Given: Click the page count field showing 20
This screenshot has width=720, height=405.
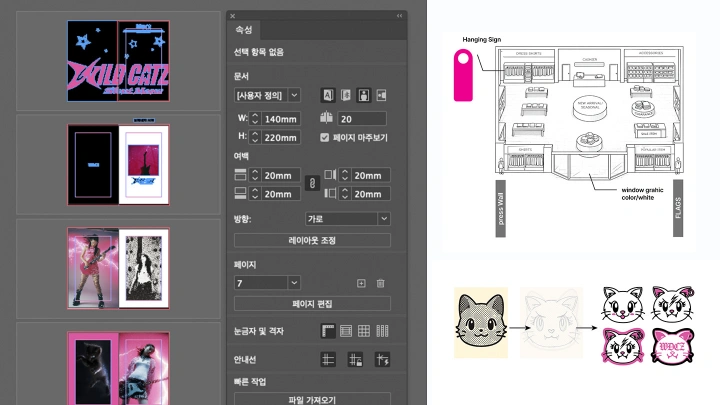Looking at the screenshot, I should coord(362,119).
